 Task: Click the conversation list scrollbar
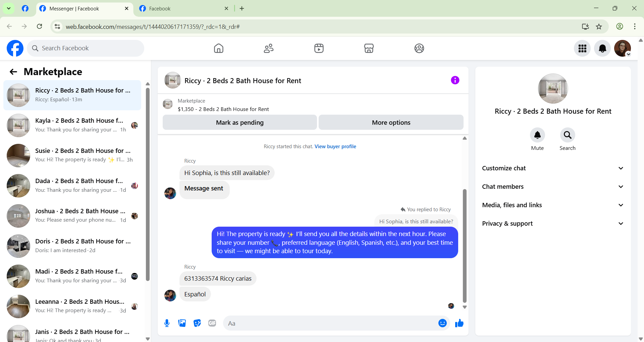148,184
